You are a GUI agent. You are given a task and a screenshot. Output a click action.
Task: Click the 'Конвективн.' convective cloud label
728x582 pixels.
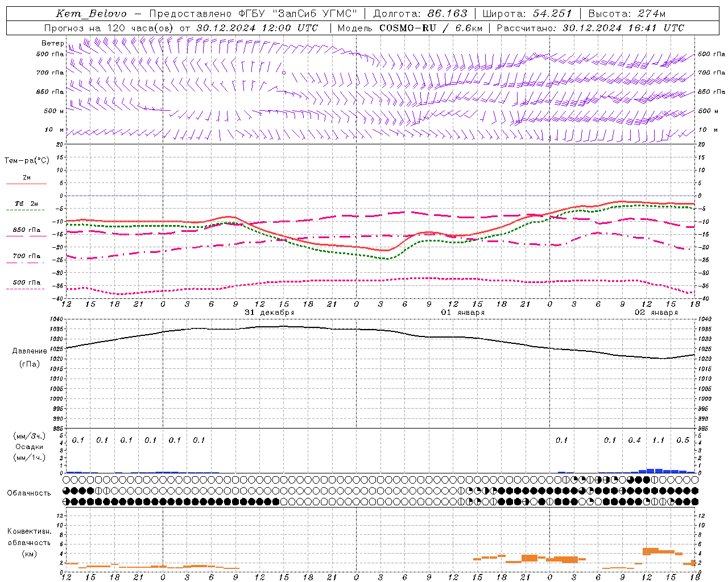tap(30, 531)
